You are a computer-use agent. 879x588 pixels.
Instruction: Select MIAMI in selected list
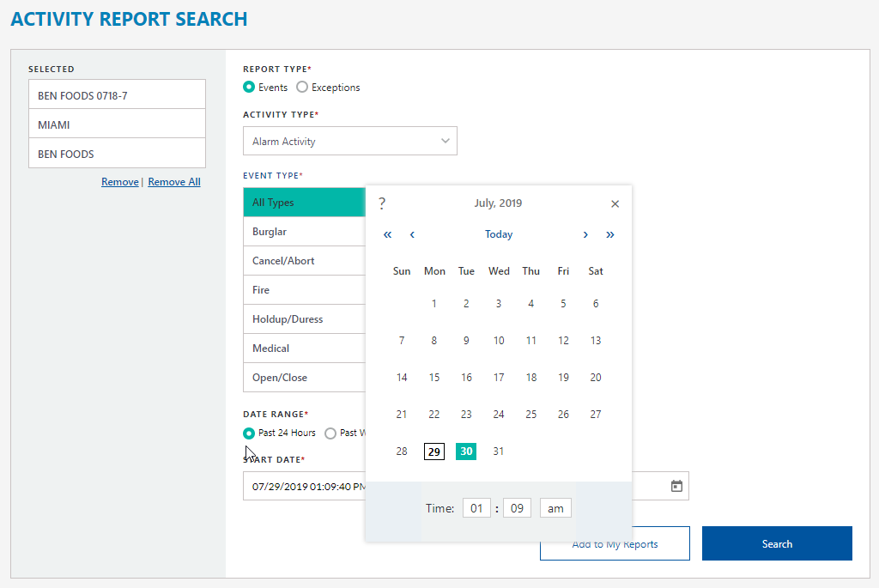coord(117,124)
